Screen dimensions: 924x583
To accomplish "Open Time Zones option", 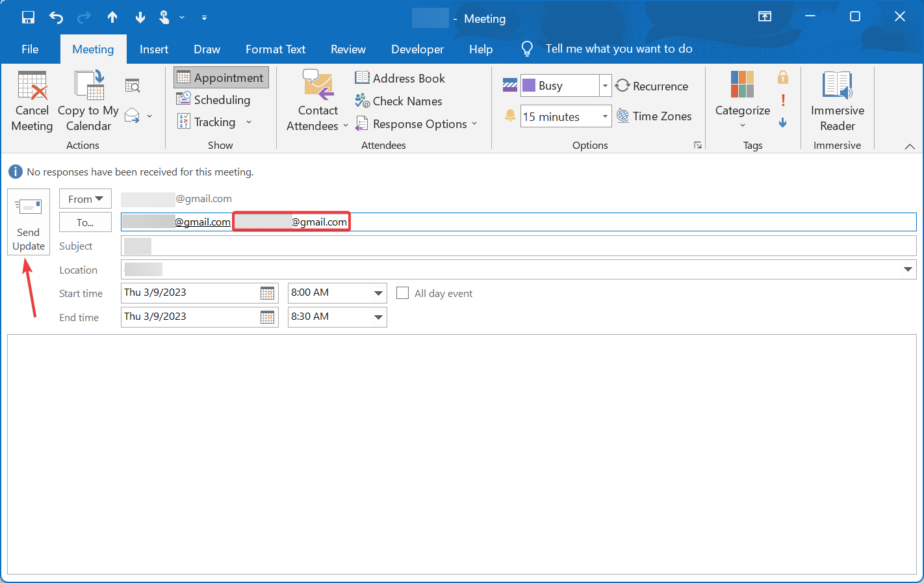I will point(654,116).
